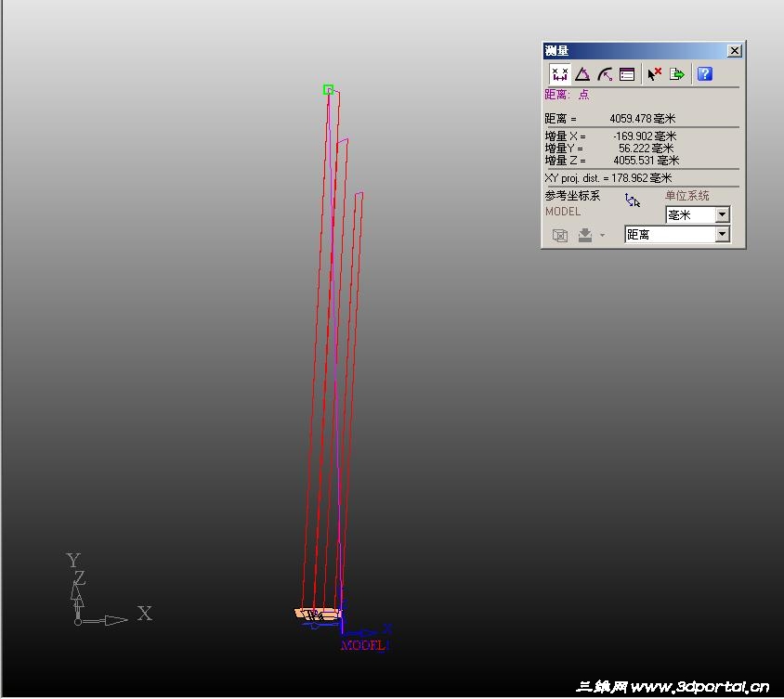Click the 参考坐标系 label
The width and height of the screenshot is (784, 699).
click(x=572, y=195)
